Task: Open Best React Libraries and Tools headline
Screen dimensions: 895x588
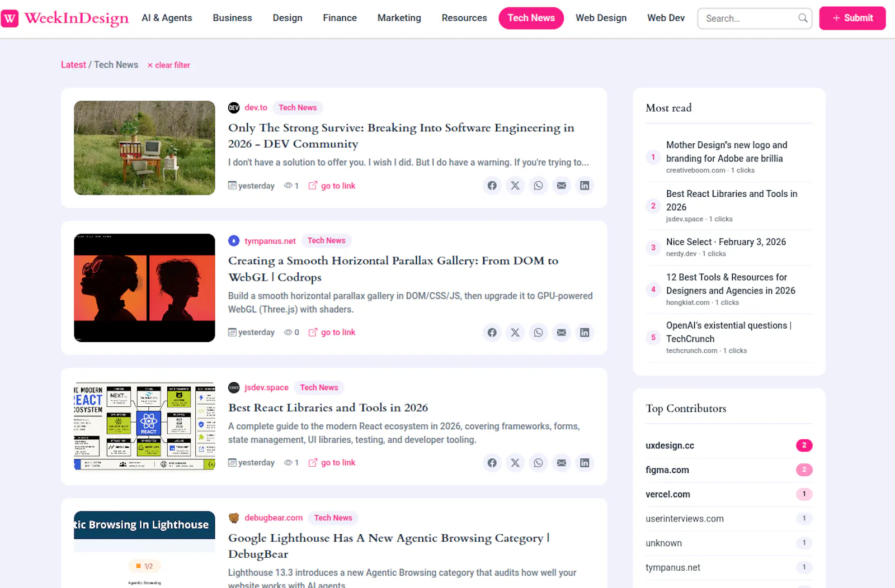Action: click(x=328, y=408)
